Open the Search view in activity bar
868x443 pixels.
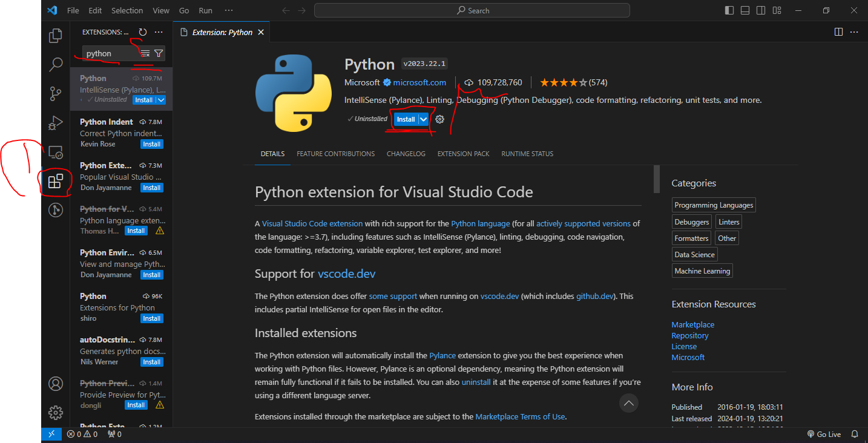pyautogui.click(x=56, y=64)
